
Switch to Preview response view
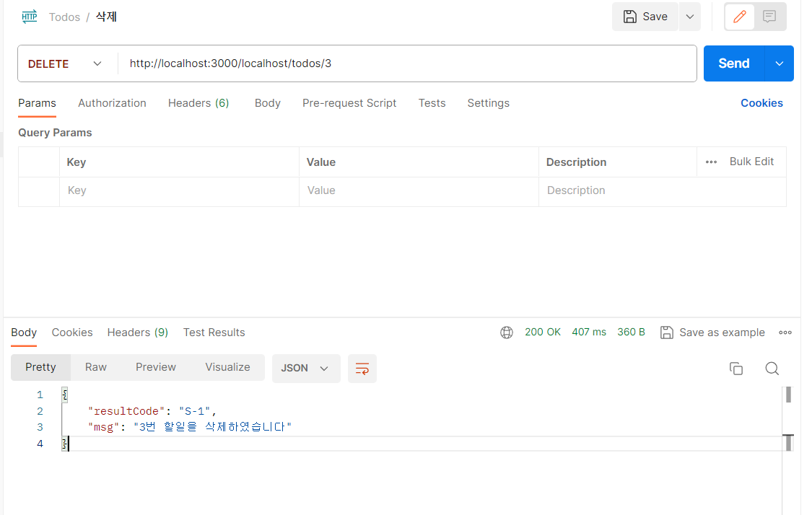[156, 367]
